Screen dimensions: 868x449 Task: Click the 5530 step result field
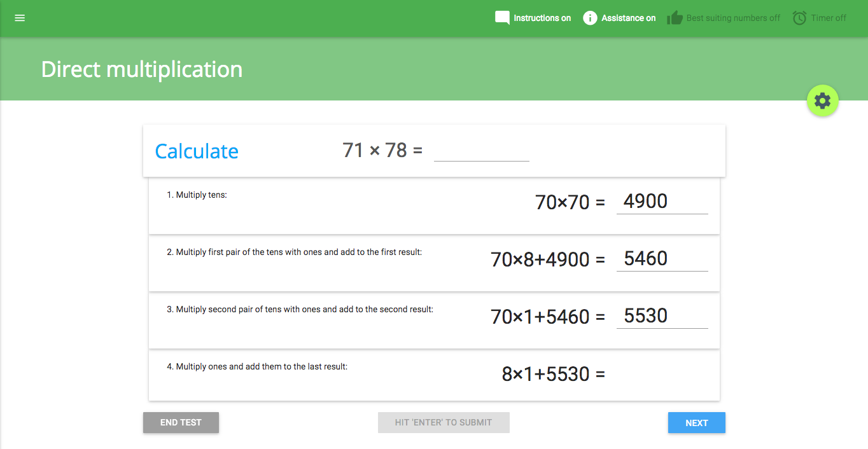(x=662, y=316)
